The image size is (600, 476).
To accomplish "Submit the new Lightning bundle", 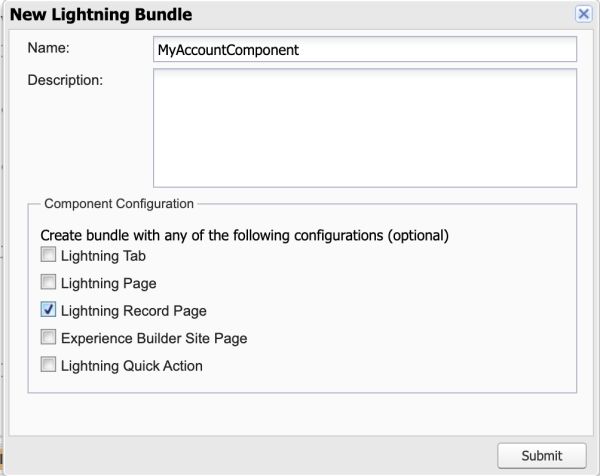I will 541,455.
